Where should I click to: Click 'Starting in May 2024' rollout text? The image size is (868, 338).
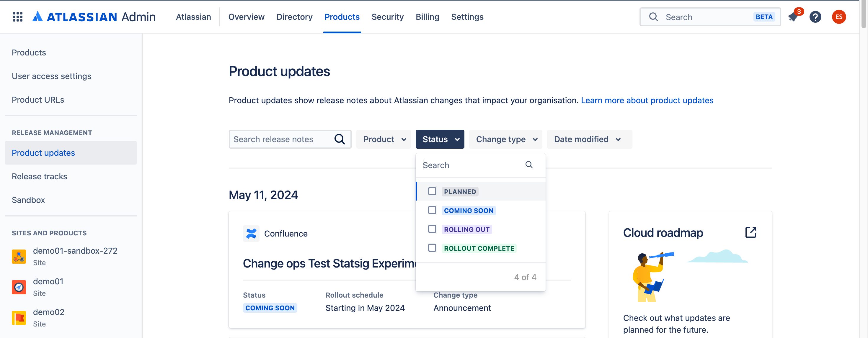(365, 308)
